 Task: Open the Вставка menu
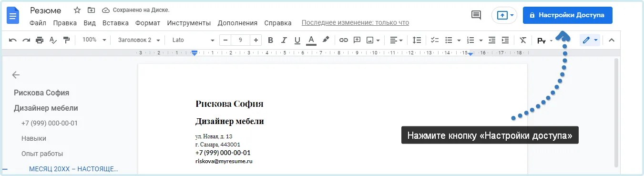[115, 23]
